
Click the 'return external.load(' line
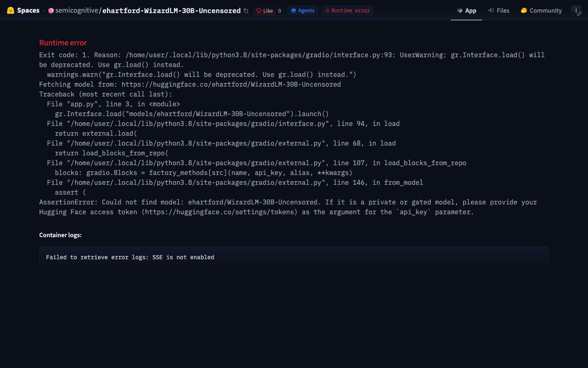(x=96, y=133)
